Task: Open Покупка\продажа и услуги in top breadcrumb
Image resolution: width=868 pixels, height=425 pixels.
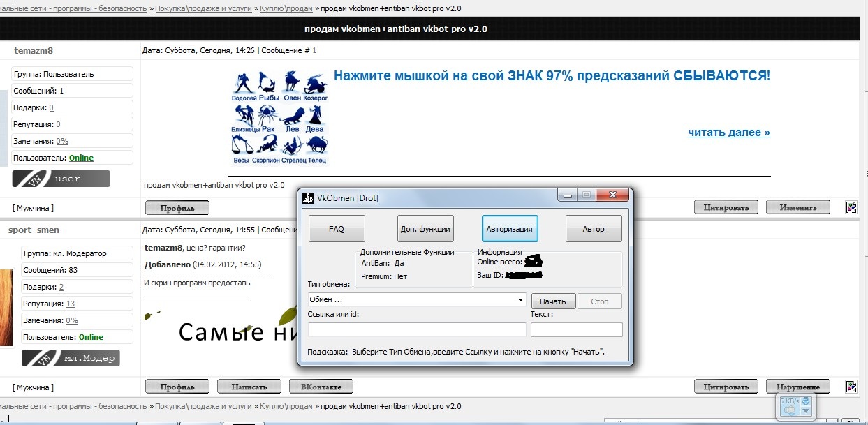Action: click(x=205, y=8)
